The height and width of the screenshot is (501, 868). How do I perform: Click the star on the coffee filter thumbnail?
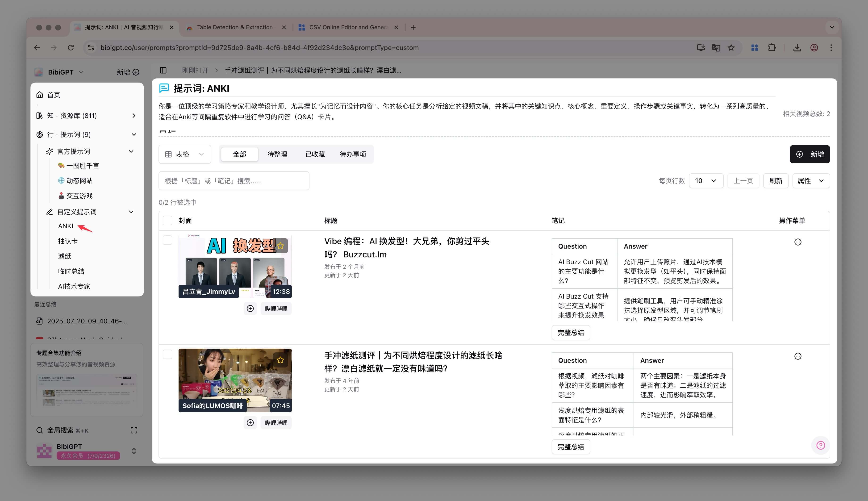(x=280, y=360)
